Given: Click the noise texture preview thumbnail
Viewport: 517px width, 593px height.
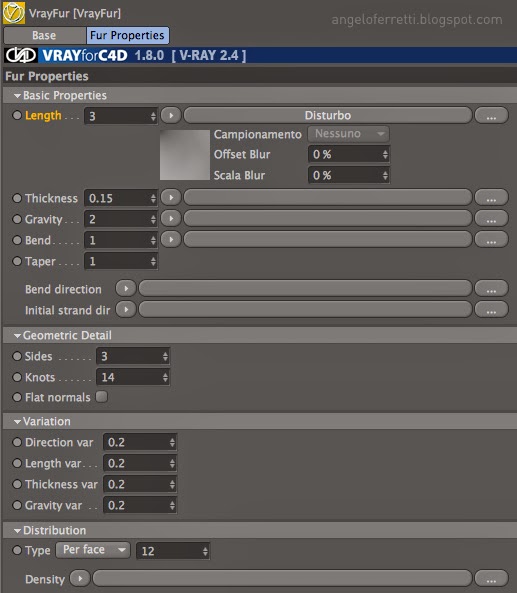Looking at the screenshot, I should 185,155.
